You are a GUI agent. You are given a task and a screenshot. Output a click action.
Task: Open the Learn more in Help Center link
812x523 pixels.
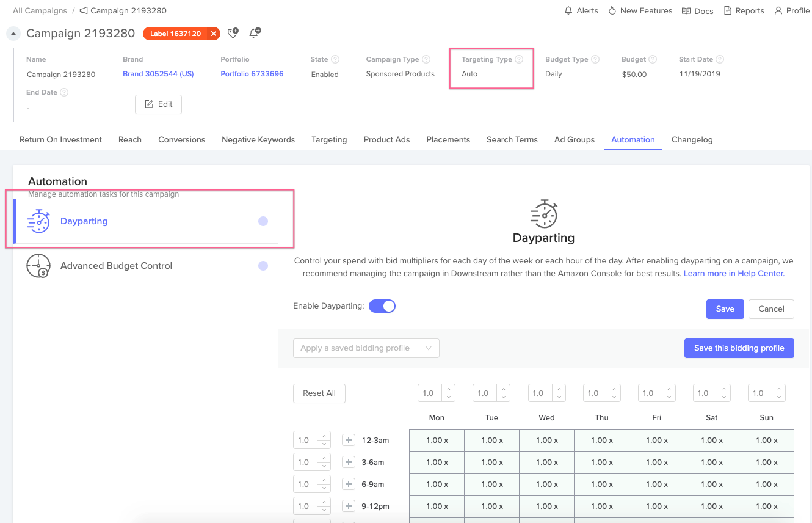733,273
